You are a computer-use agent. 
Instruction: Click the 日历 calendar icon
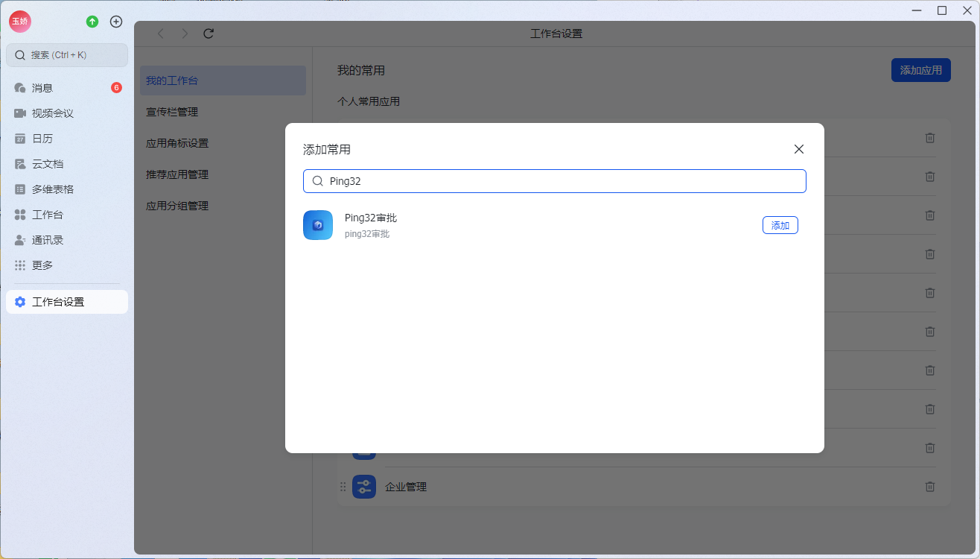click(20, 139)
